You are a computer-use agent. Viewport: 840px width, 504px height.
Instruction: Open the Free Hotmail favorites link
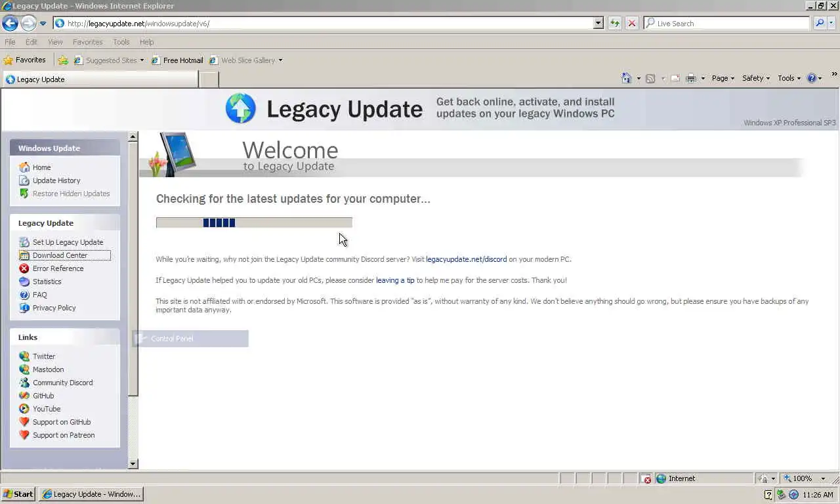177,60
